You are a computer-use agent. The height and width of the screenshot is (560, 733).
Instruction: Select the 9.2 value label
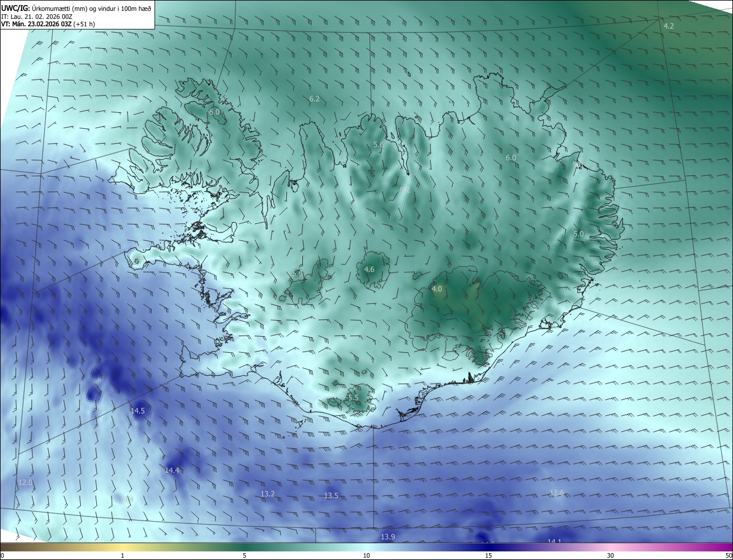pyautogui.click(x=405, y=190)
